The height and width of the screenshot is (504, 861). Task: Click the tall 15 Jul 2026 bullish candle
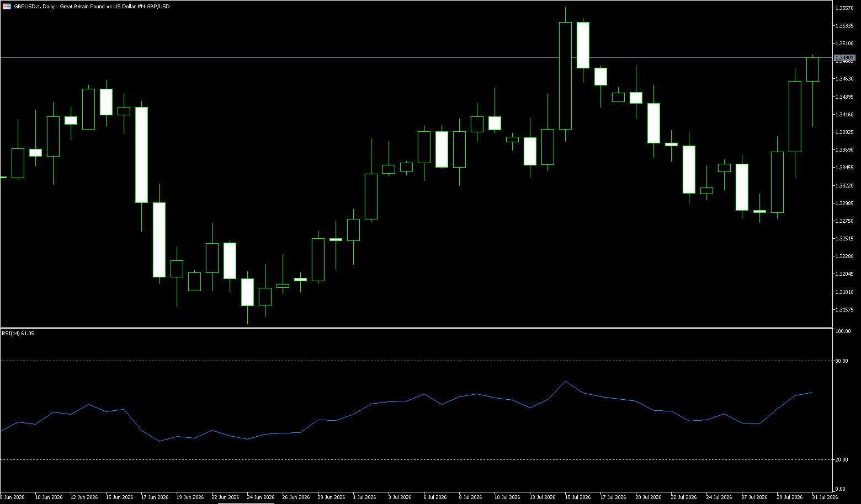565,76
